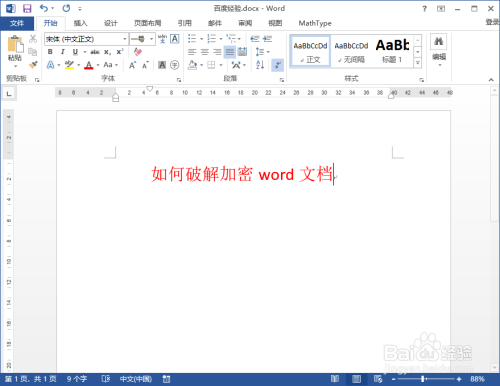Click in the red document heading text
Screen dimensions: 500x386
(242, 174)
